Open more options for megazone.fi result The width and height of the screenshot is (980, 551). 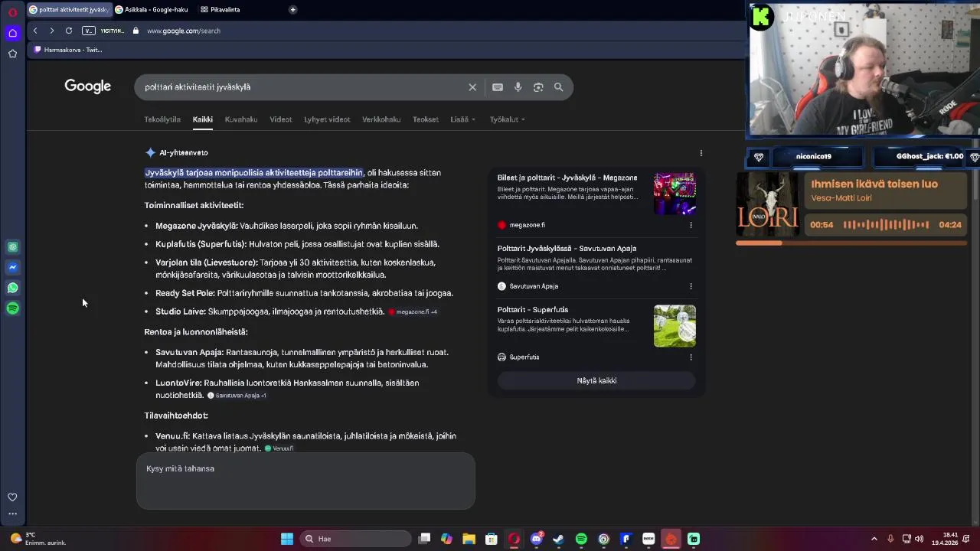[691, 225]
